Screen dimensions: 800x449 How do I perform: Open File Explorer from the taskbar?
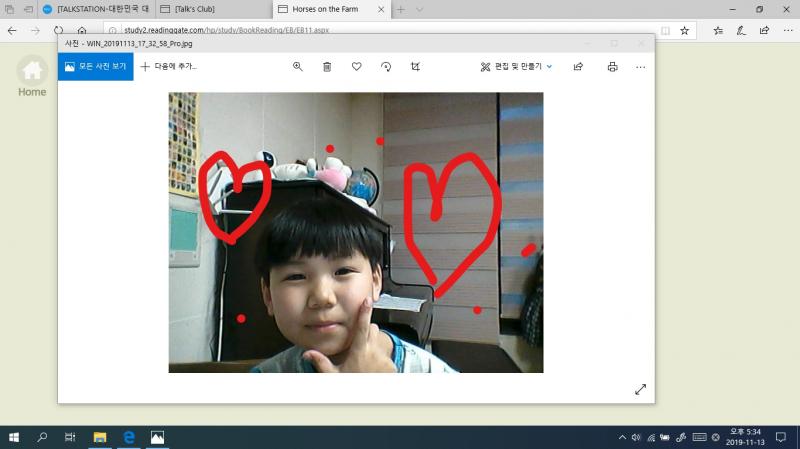pyautogui.click(x=100, y=437)
